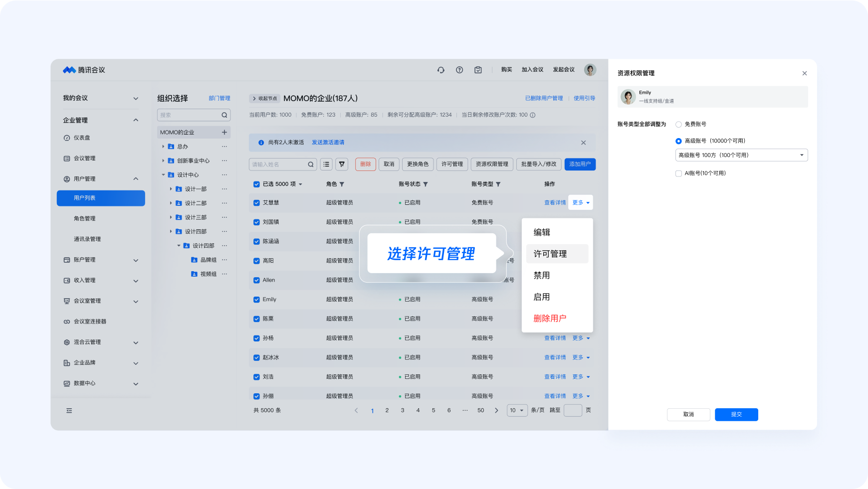Open the help question mark icon
The height and width of the screenshot is (489, 868).
click(459, 70)
